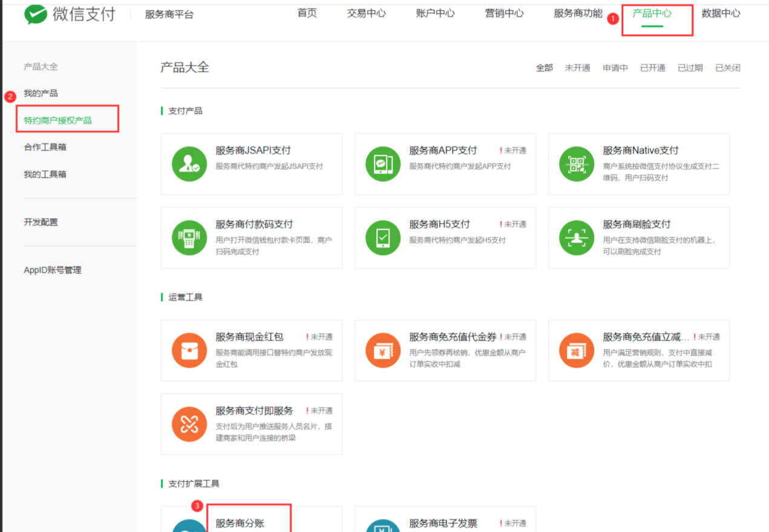The width and height of the screenshot is (769, 532).
Task: Open the 服务商刷脸支付 product title
Action: click(x=636, y=225)
